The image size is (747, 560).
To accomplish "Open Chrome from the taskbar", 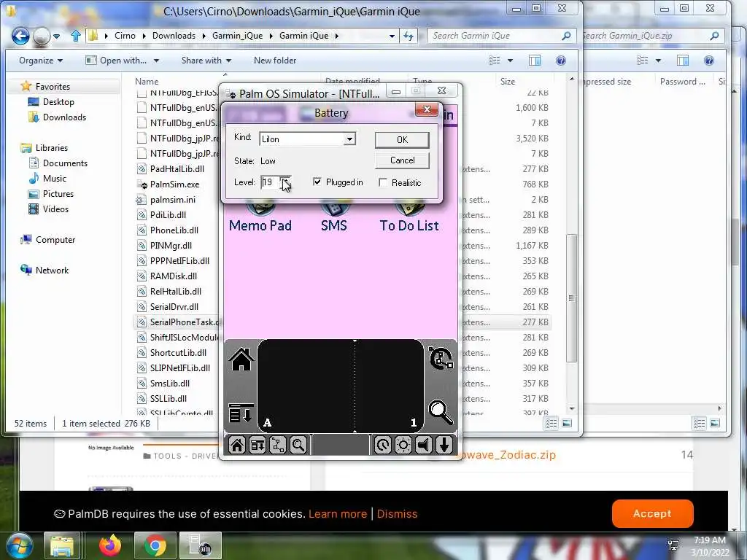I will click(155, 545).
